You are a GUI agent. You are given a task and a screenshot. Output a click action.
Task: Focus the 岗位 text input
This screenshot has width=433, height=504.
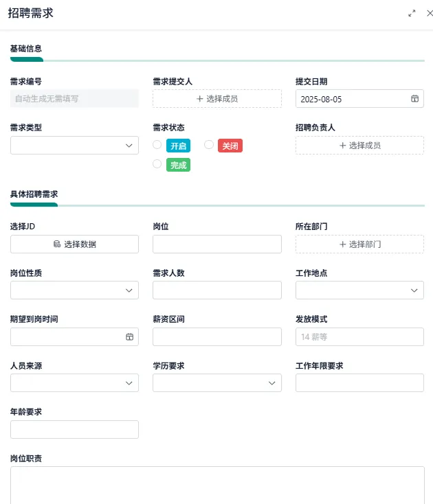(216, 244)
